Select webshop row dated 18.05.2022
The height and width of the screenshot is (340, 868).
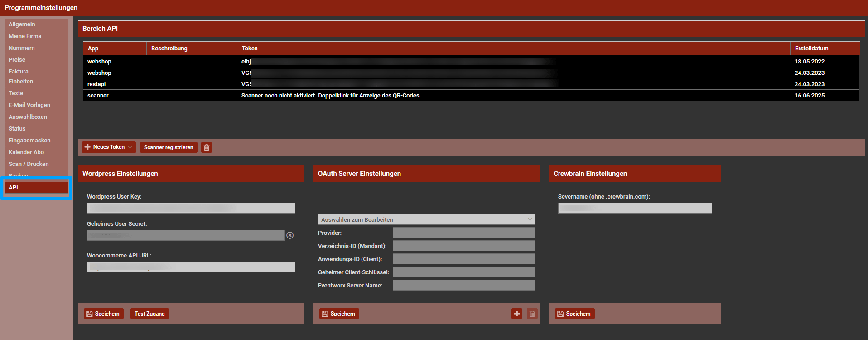pyautogui.click(x=471, y=62)
